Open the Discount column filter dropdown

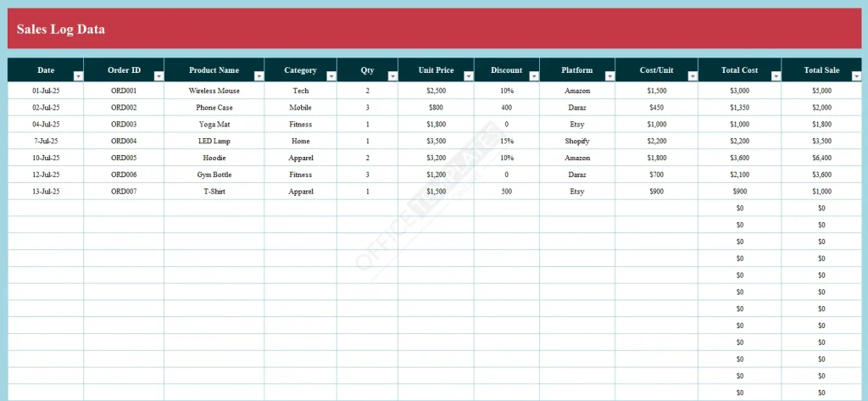(x=534, y=76)
